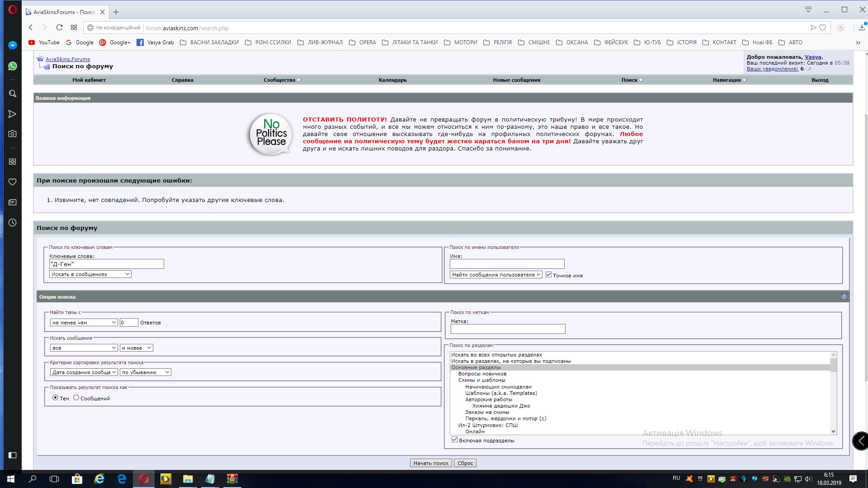This screenshot has height=488, width=868.
Task: Click the 'Имя' username input field
Action: pos(507,264)
